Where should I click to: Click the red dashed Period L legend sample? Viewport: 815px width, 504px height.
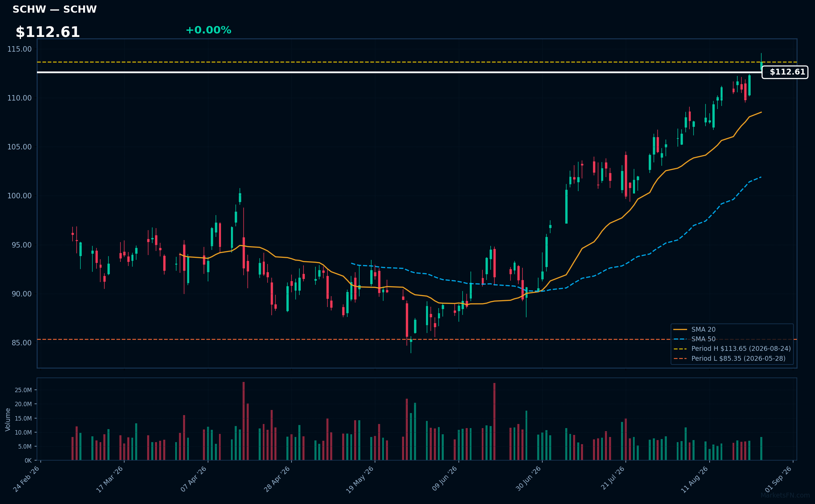[x=680, y=359]
